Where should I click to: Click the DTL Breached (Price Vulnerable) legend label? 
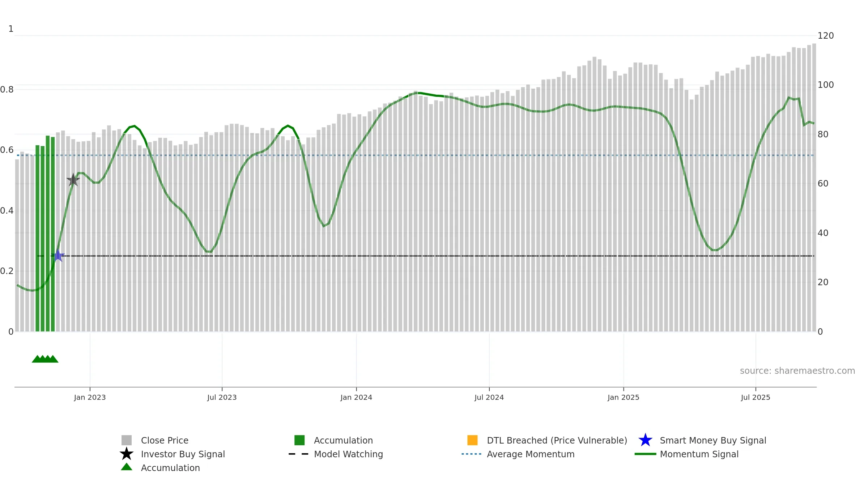pos(557,441)
